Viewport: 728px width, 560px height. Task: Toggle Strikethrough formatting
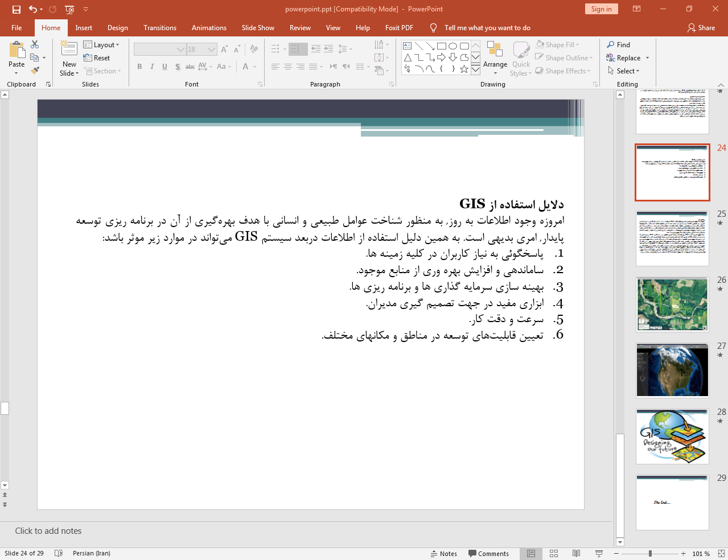point(190,67)
